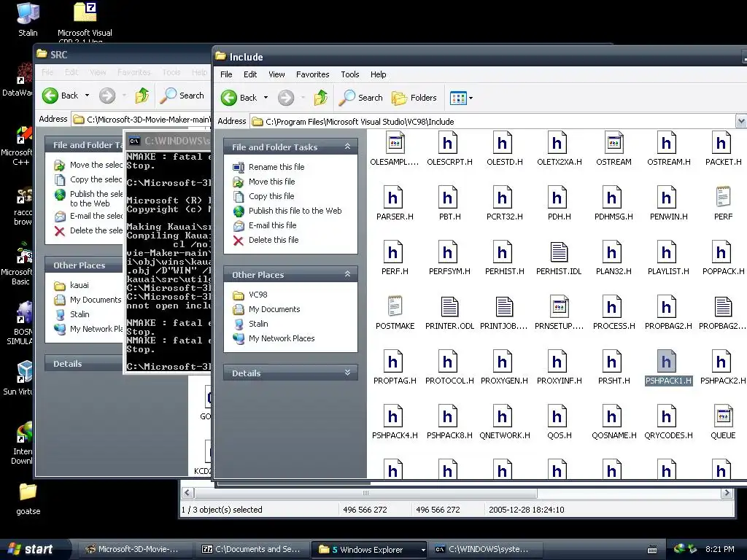Select the POSTMAKE file icon
The width and height of the screenshot is (747, 560).
pos(395,313)
